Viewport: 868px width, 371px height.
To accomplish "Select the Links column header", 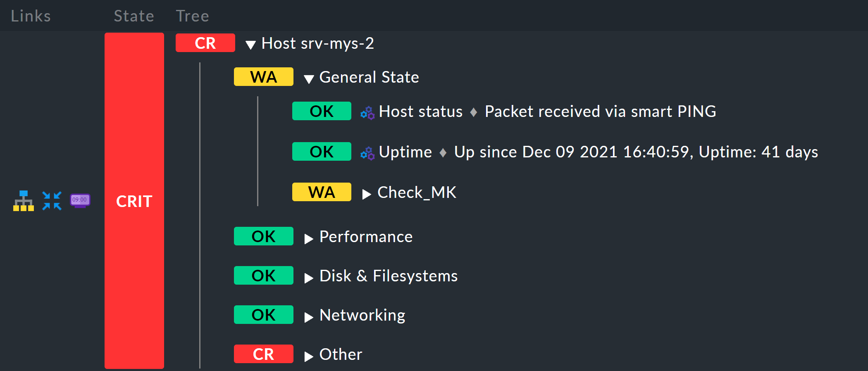I will [31, 16].
